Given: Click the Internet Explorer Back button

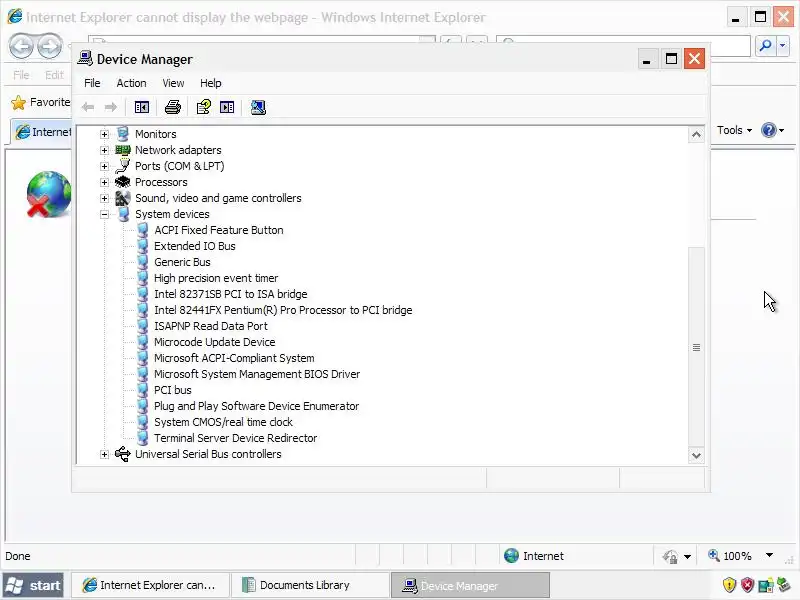Looking at the screenshot, I should (21, 46).
